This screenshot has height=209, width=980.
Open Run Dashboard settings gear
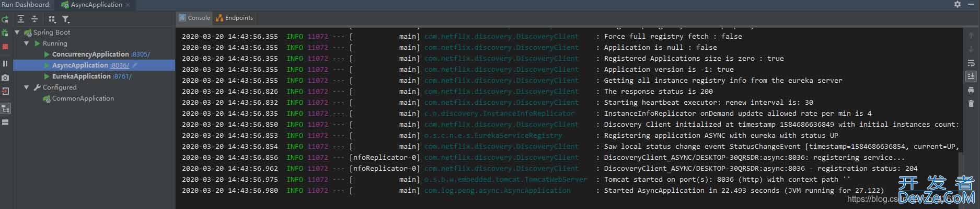pyautogui.click(x=958, y=4)
